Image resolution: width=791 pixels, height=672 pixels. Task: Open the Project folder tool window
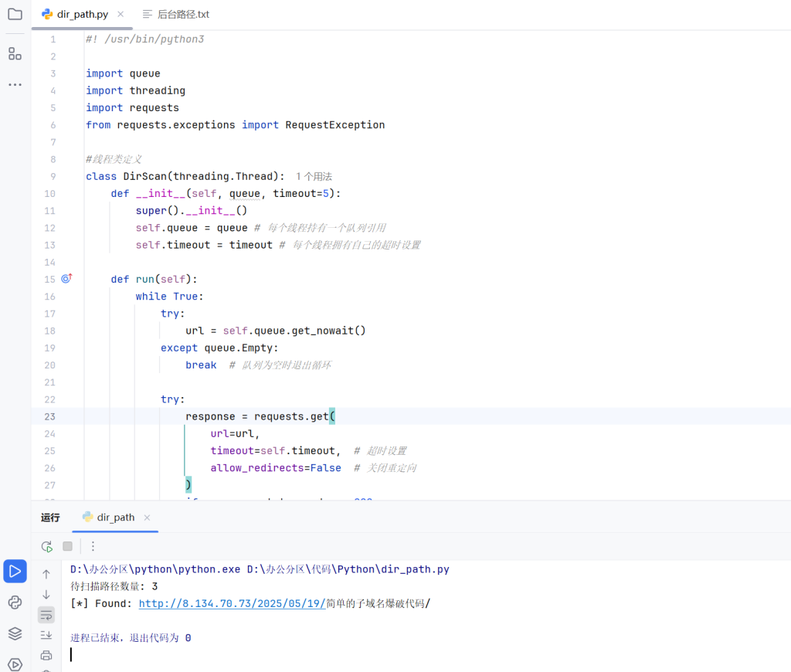tap(15, 14)
